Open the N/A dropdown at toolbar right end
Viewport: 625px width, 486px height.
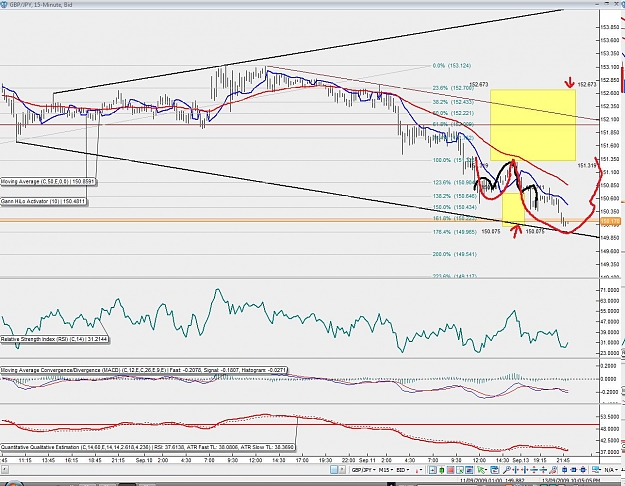tap(611, 470)
